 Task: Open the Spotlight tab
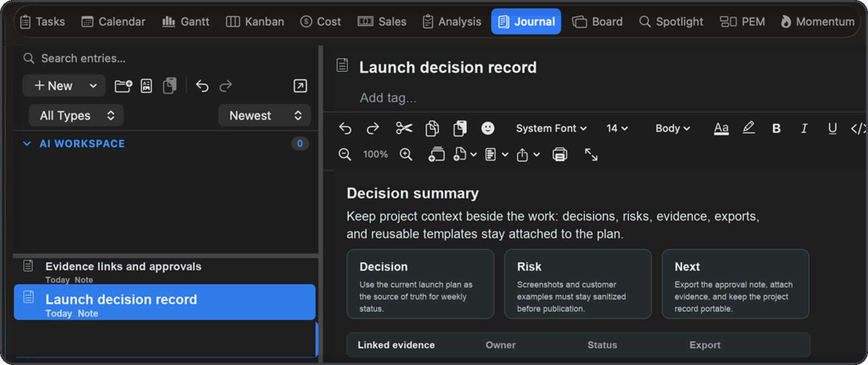coord(671,22)
